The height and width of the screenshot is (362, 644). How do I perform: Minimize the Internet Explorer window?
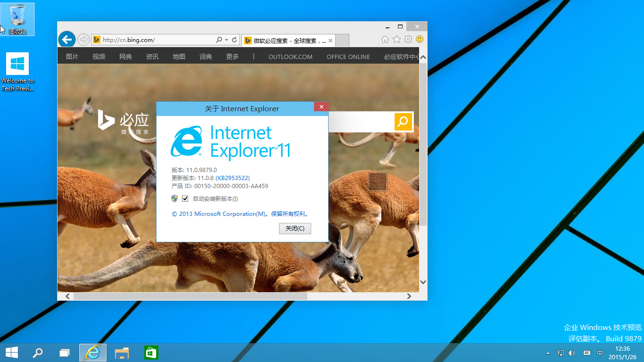tap(387, 26)
